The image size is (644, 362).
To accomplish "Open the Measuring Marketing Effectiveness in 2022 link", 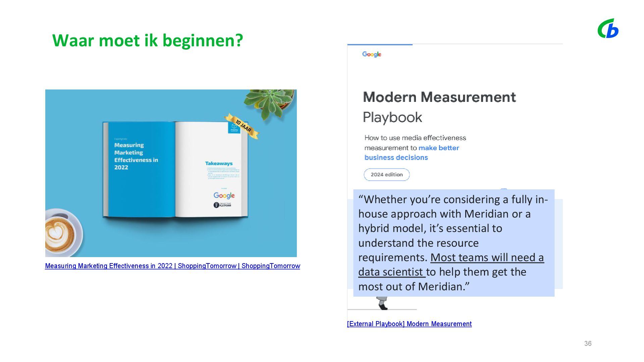I will [172, 266].
